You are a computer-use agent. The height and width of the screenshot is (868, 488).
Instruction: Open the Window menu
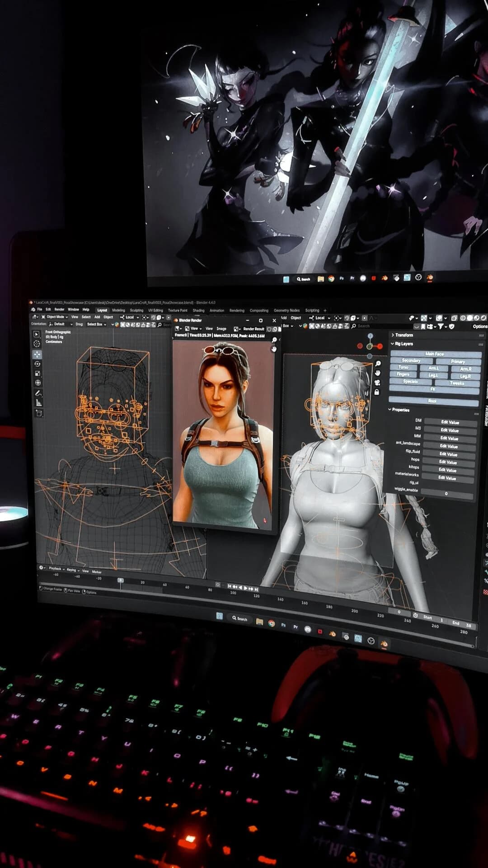(73, 310)
